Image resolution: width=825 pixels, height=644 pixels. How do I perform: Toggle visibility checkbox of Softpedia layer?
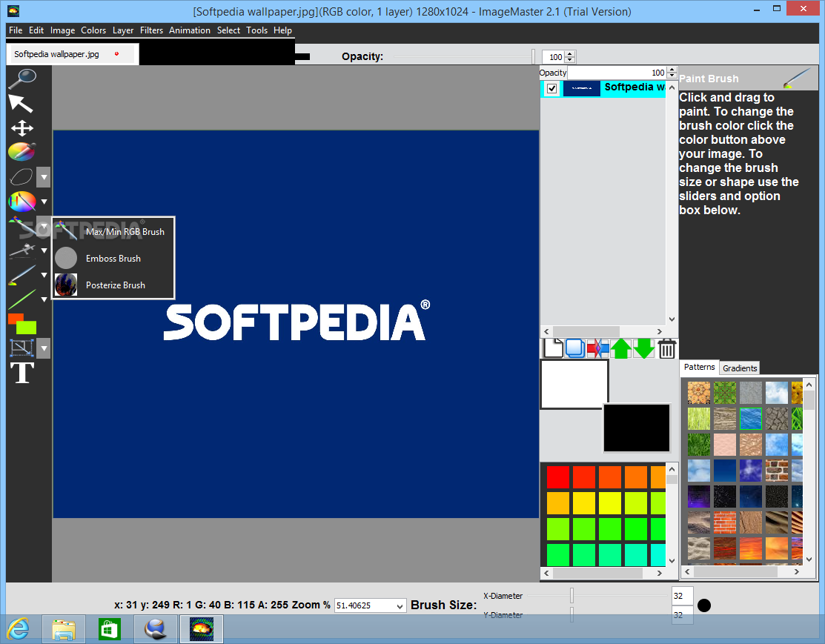point(551,88)
